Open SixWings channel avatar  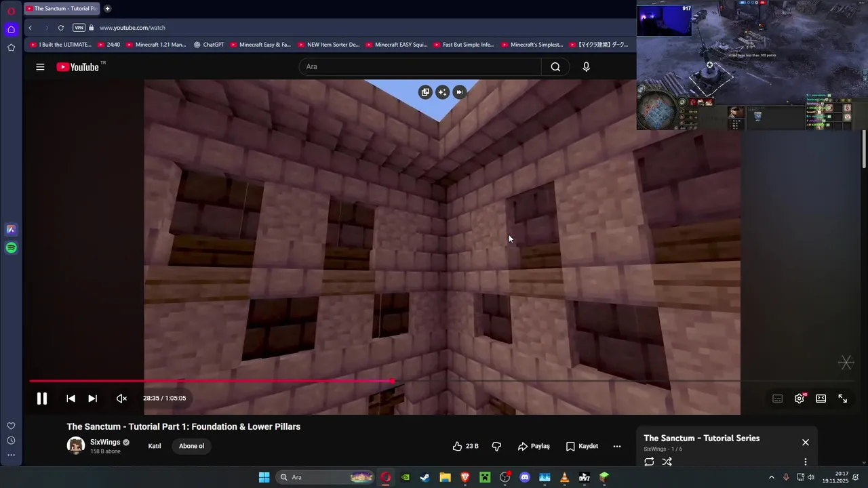coord(75,446)
